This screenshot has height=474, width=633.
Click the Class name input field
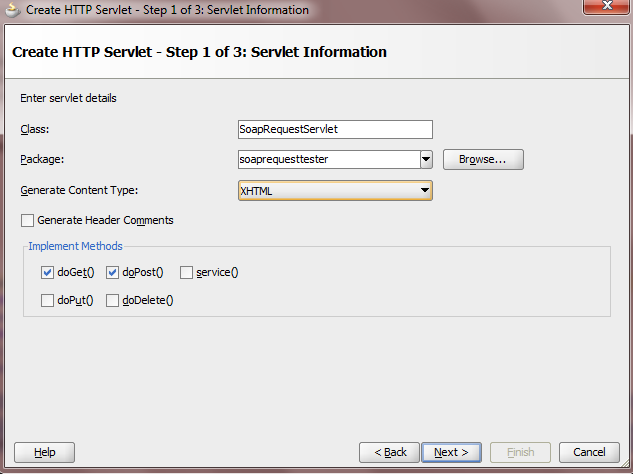coord(335,129)
